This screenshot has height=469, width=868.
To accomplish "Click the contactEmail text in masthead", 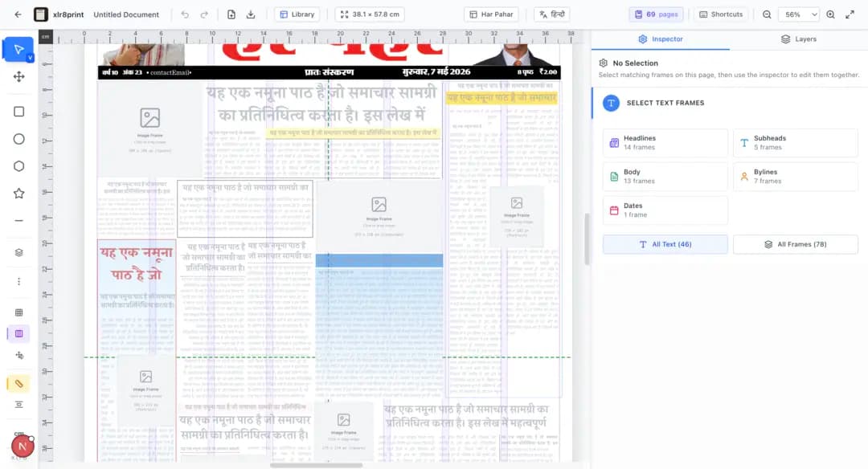I will point(170,72).
